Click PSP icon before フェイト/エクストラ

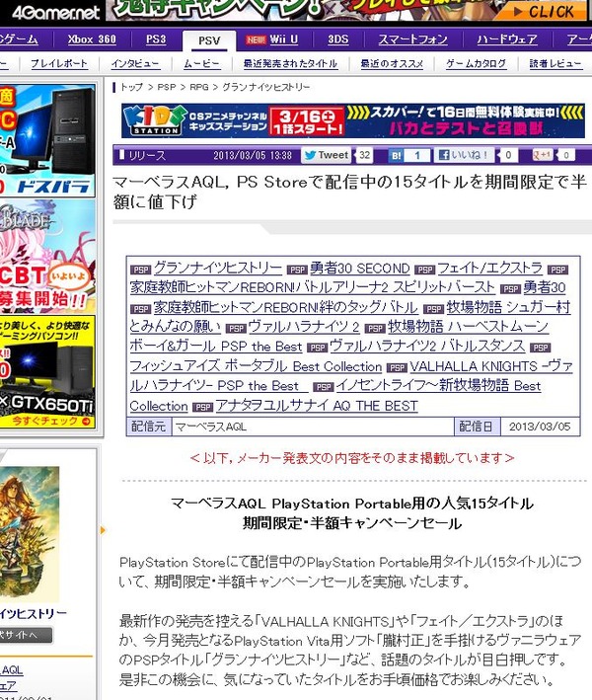coord(424,270)
